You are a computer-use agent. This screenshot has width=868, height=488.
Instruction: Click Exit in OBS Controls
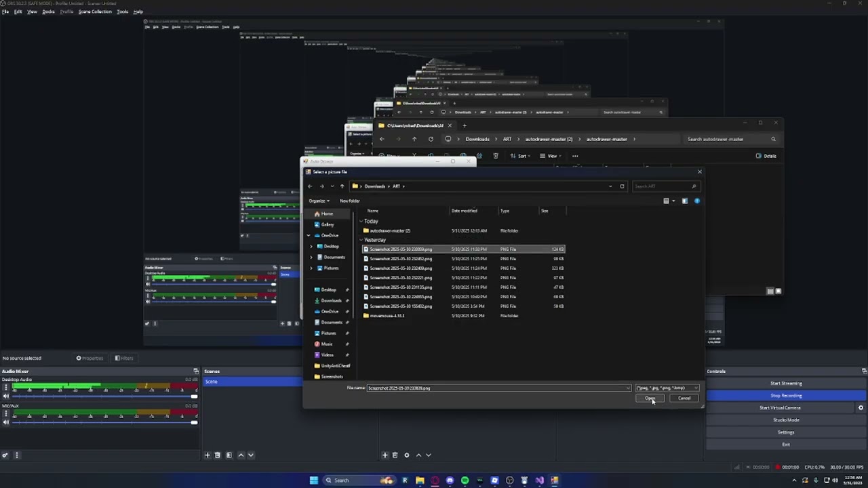pyautogui.click(x=786, y=445)
